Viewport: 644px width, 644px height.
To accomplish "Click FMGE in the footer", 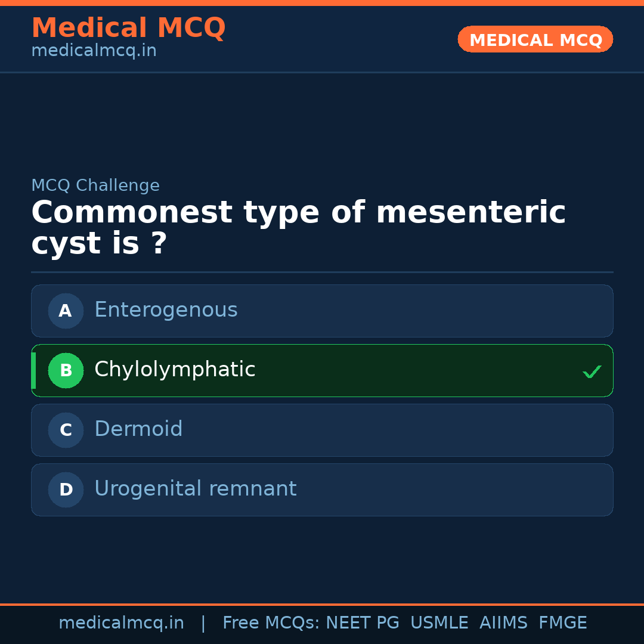I will click(x=562, y=623).
